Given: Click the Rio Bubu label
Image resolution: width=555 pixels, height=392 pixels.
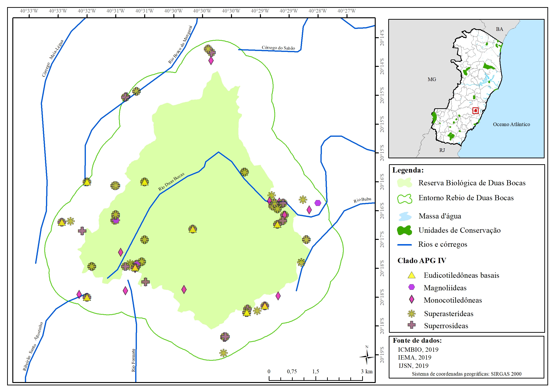Looking at the screenshot, I should [362, 200].
